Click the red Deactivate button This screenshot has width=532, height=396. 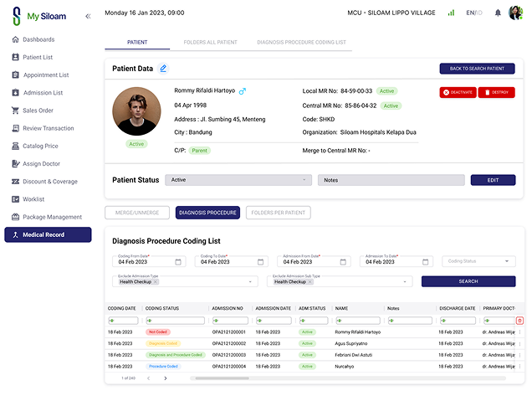(457, 92)
